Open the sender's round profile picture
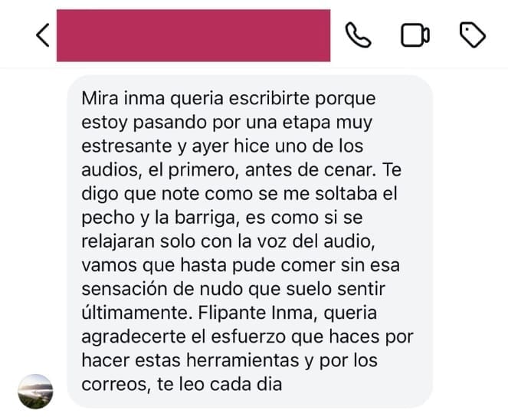 [x=35, y=392]
